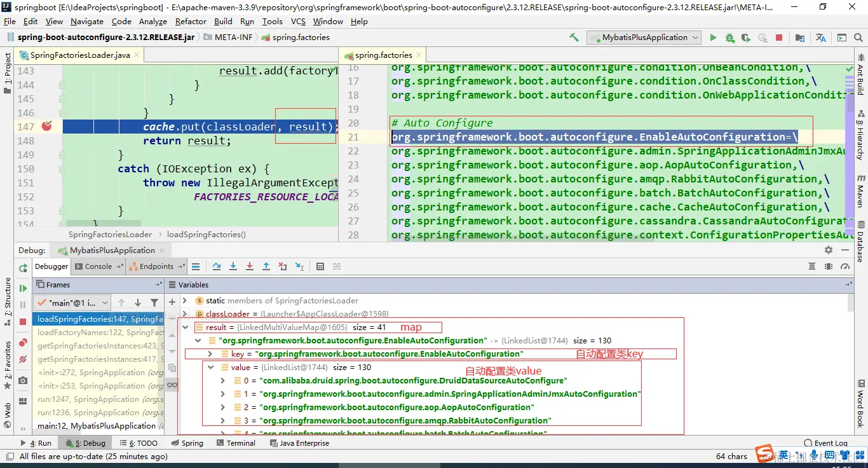
Task: Open Search Everywhere magnifier icon
Action: click(x=858, y=38)
